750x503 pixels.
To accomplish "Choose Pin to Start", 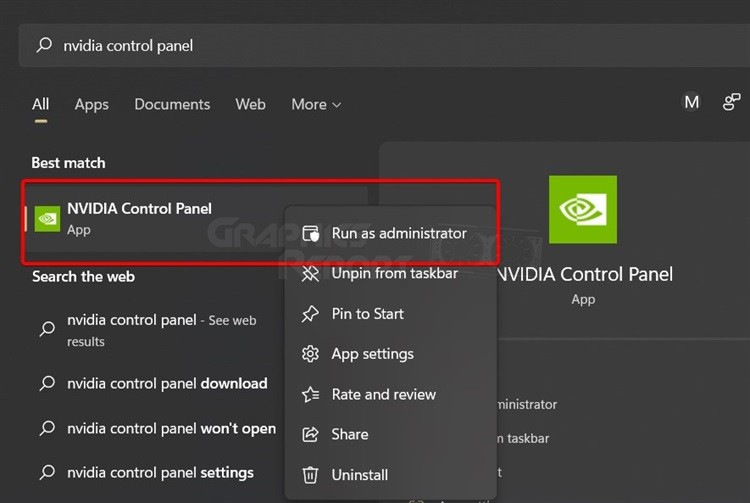I will pyautogui.click(x=390, y=314).
